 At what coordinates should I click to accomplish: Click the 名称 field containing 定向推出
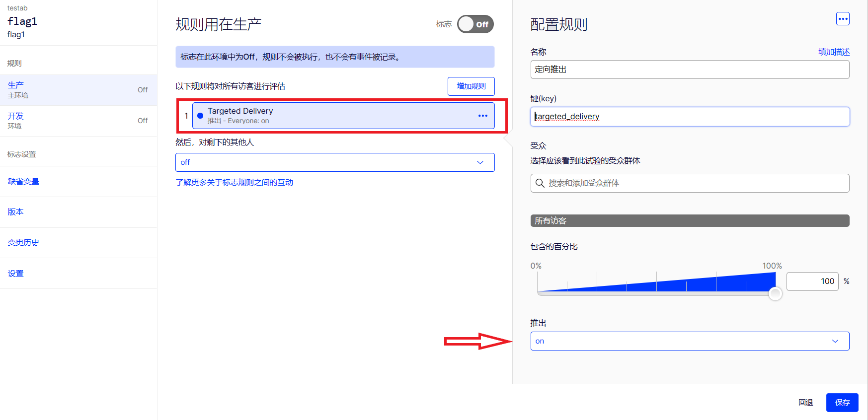pos(690,70)
